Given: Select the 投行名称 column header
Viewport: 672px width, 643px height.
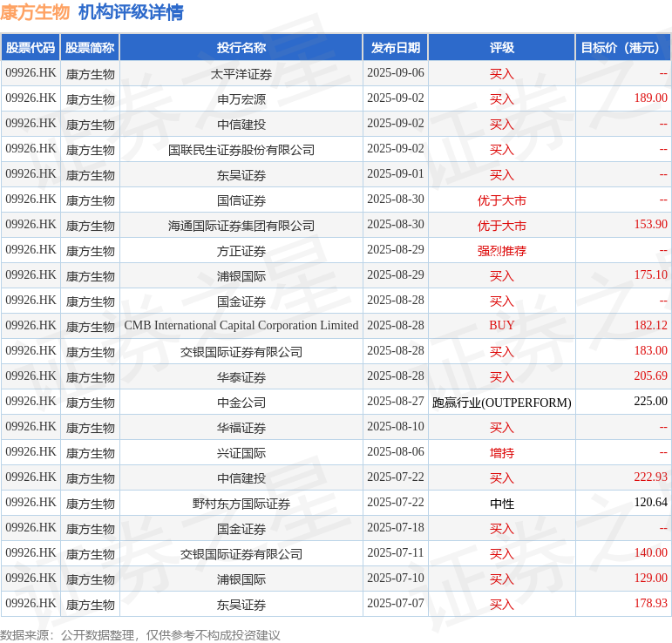Looking at the screenshot, I should point(241,48).
